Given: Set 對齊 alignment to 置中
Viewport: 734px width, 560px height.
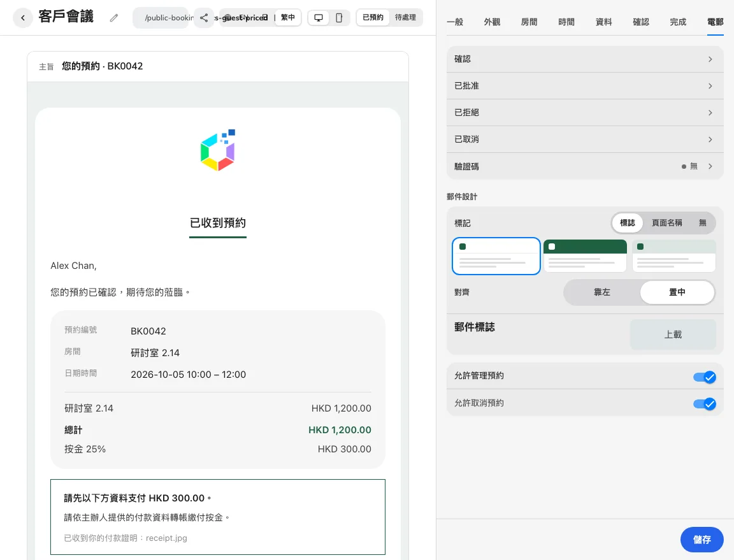Looking at the screenshot, I should pos(677,292).
